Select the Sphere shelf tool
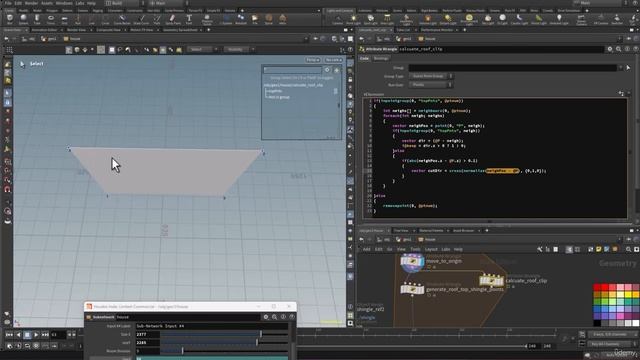The width and height of the screenshot is (640, 360). (23, 19)
